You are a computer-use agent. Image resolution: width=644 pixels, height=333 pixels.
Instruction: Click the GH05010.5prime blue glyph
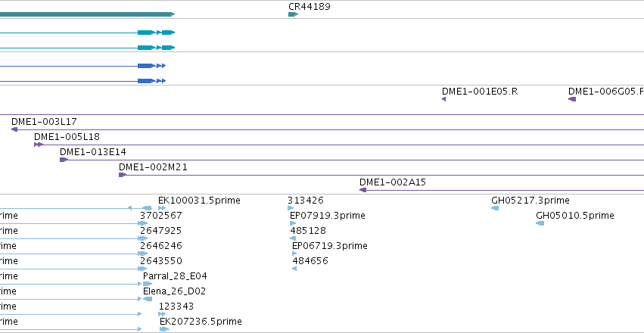(x=540, y=223)
